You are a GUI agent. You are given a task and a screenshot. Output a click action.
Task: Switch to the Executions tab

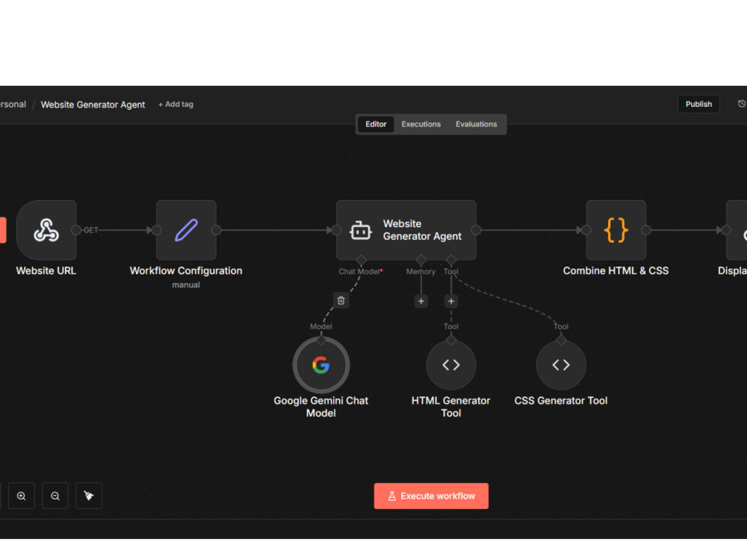coord(421,124)
